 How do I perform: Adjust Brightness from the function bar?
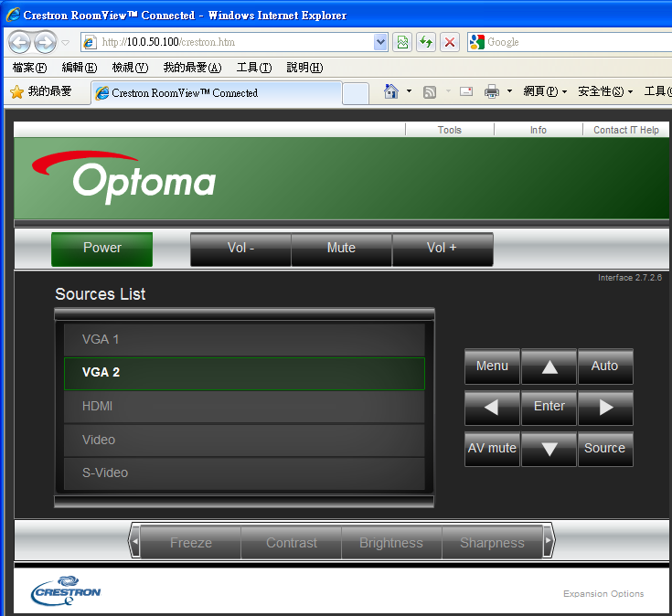click(x=391, y=543)
